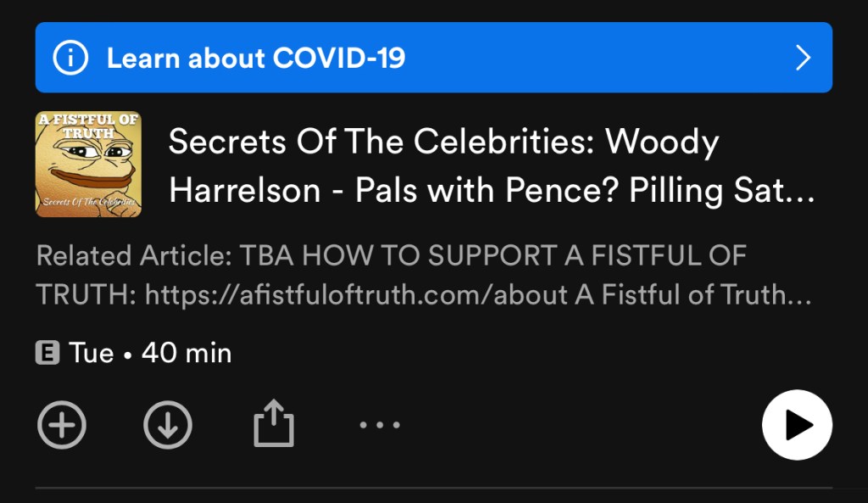868x503 pixels.
Task: Click the Tue release date label
Action: pos(92,353)
